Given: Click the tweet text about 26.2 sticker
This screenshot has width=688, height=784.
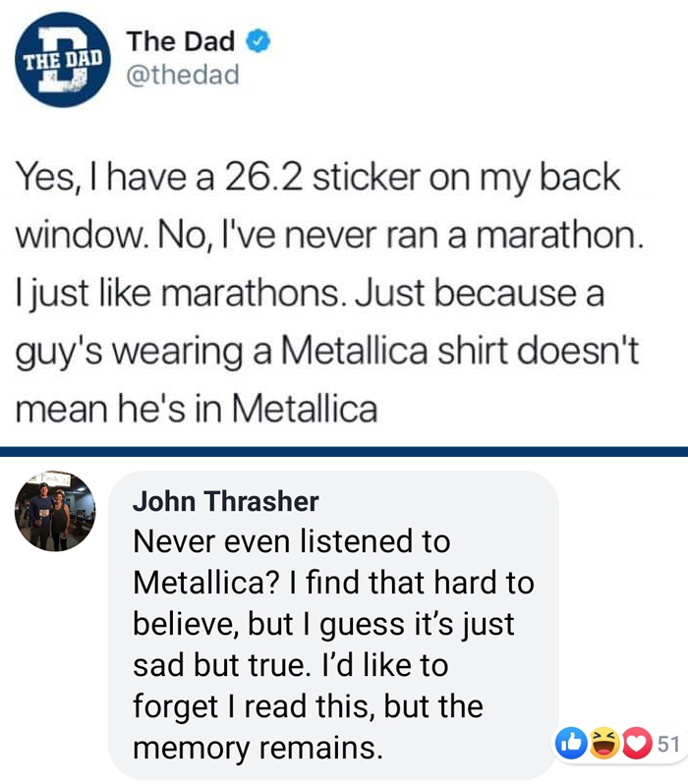Looking at the screenshot, I should pos(327,292).
